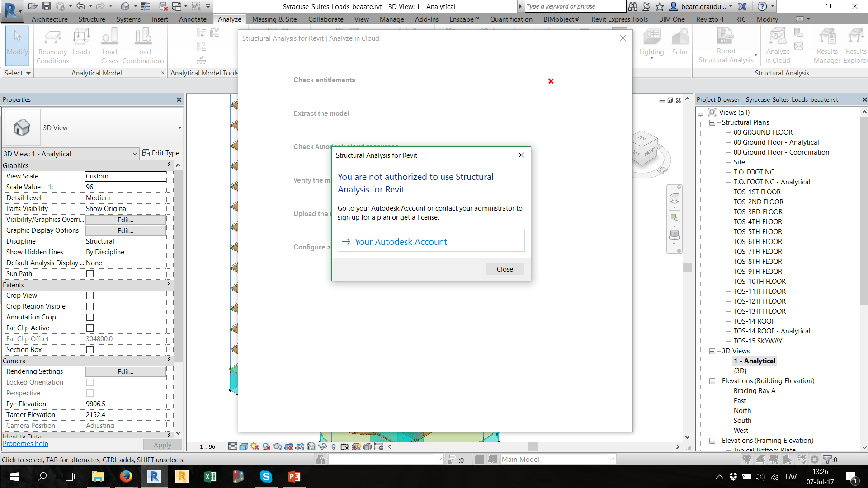The image size is (868, 488).
Task: Expand the Elevations (Framing Elevation) node
Action: [x=712, y=440]
